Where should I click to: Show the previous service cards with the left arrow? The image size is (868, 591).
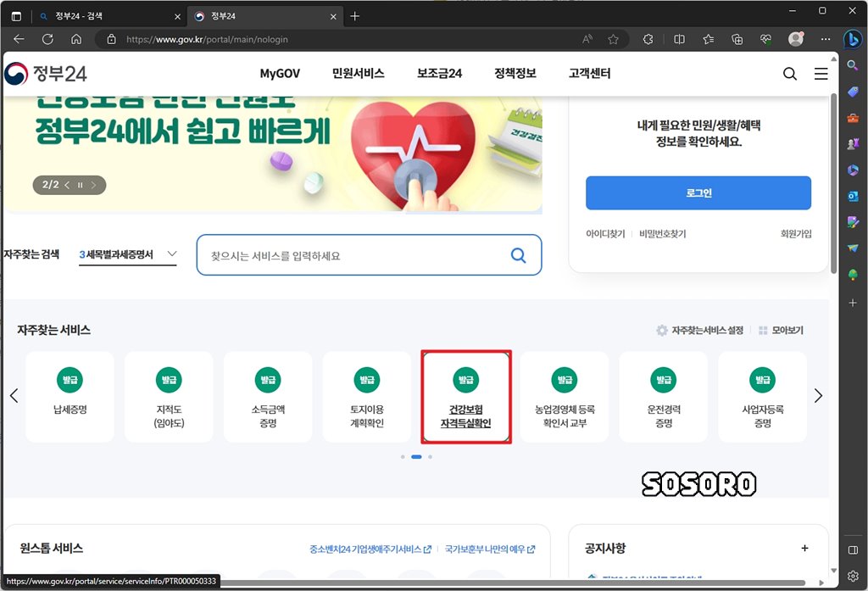14,395
